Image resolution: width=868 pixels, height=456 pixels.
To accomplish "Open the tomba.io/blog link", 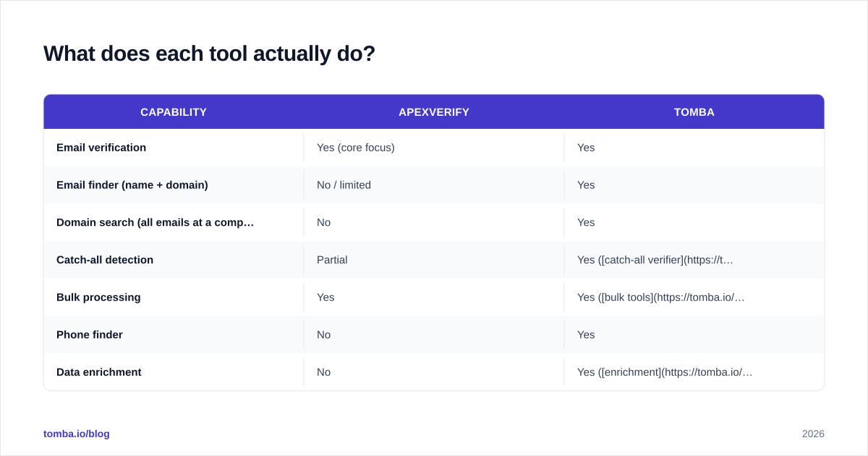I will (x=77, y=434).
